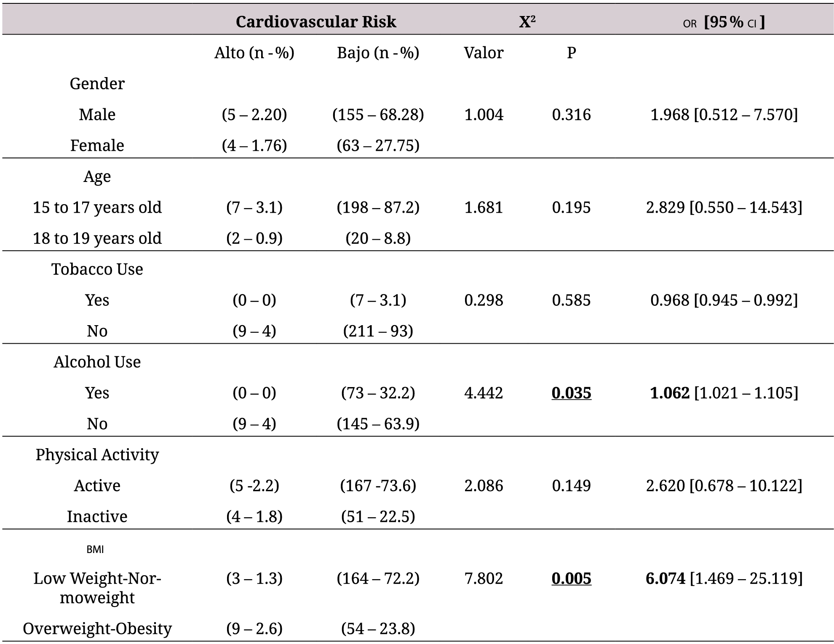The height and width of the screenshot is (644, 834).
Task: Select the Overweight-Obesity row label
Action: click(x=97, y=629)
